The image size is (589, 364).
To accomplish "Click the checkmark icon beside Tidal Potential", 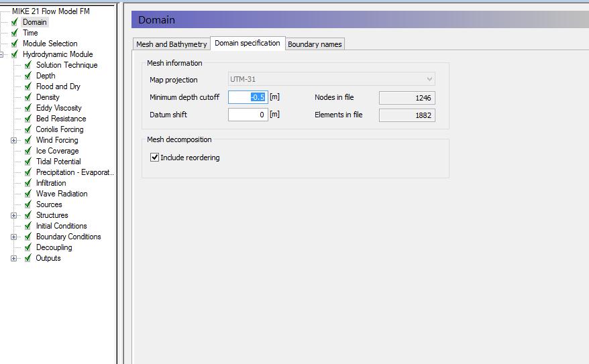I will click(28, 162).
